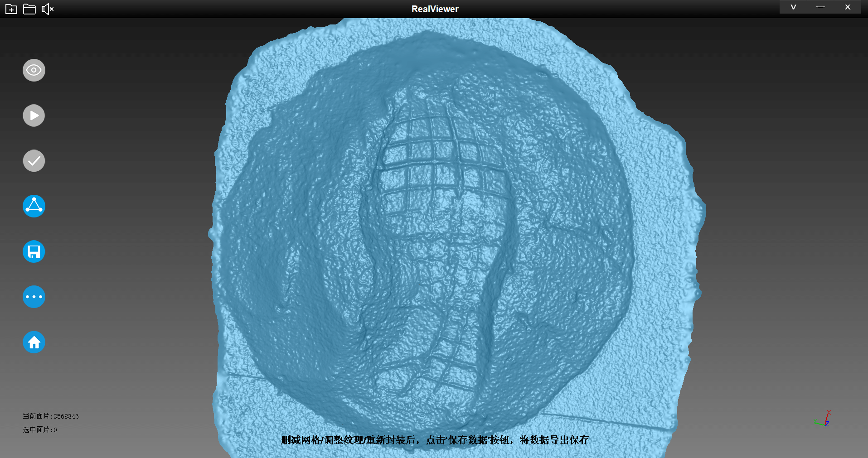The height and width of the screenshot is (458, 868).
Task: Select the triangle mesh tool icon
Action: (34, 206)
